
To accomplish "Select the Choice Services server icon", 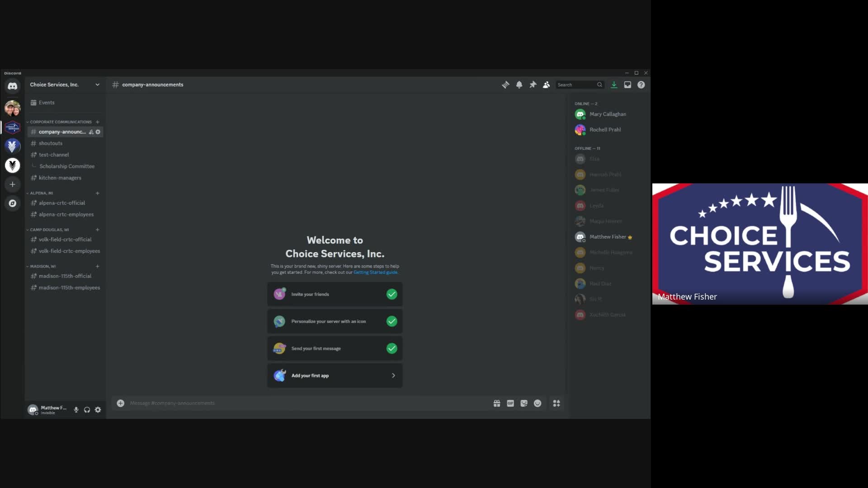I will [13, 127].
